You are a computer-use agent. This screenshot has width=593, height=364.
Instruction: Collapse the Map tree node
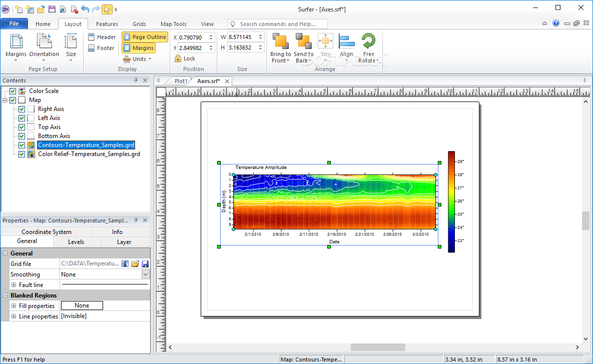(5, 100)
